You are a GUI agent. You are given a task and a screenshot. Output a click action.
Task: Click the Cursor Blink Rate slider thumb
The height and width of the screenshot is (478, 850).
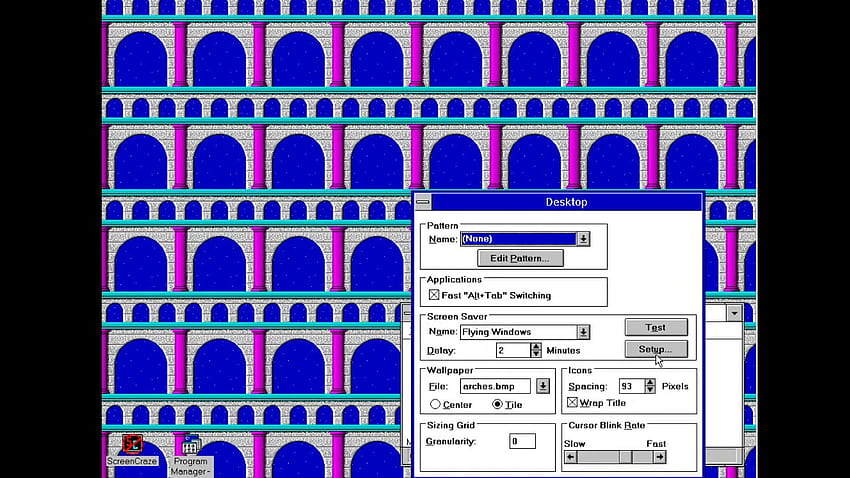point(626,457)
